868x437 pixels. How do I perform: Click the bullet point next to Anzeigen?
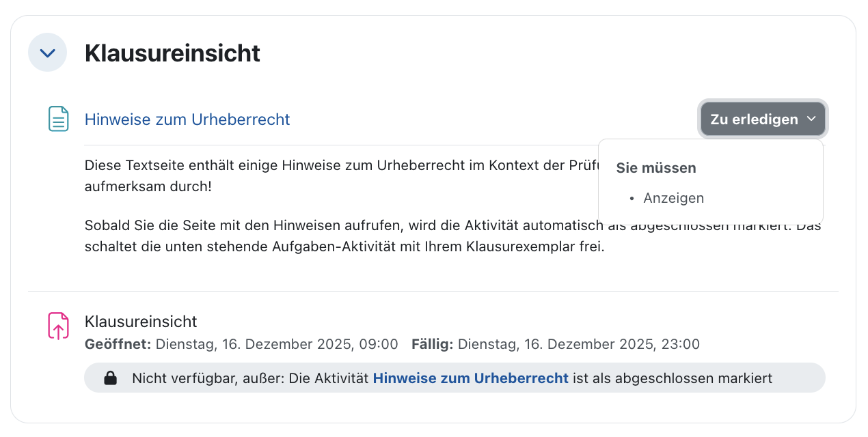point(632,198)
